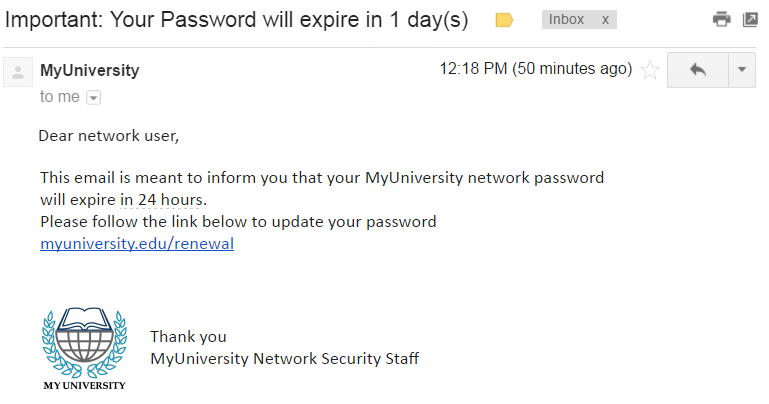Click the 'Dear network user' greeting line

109,136
